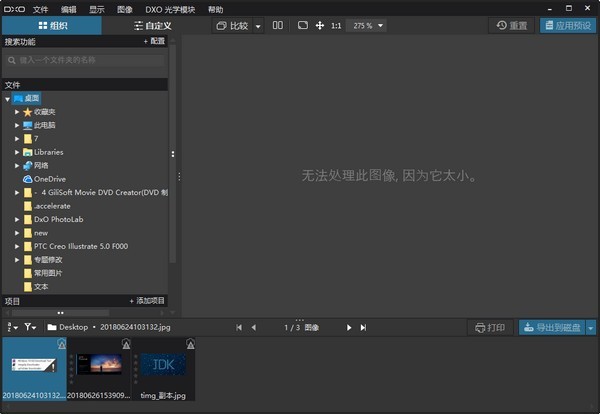Go to next image
600x414 pixels.
click(x=349, y=328)
